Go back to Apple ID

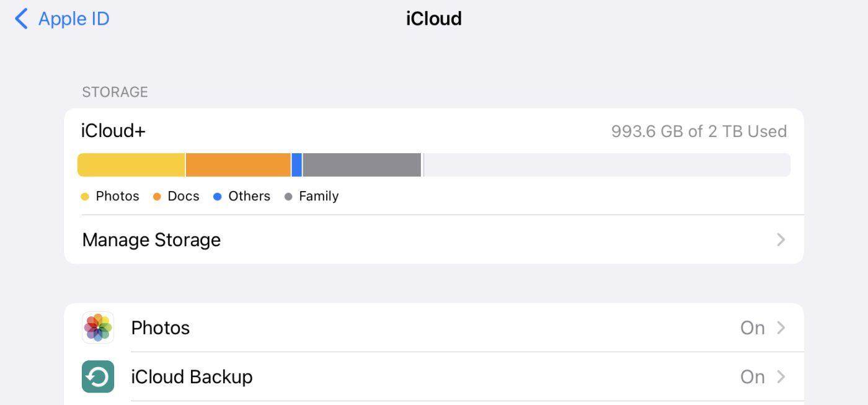(73, 19)
